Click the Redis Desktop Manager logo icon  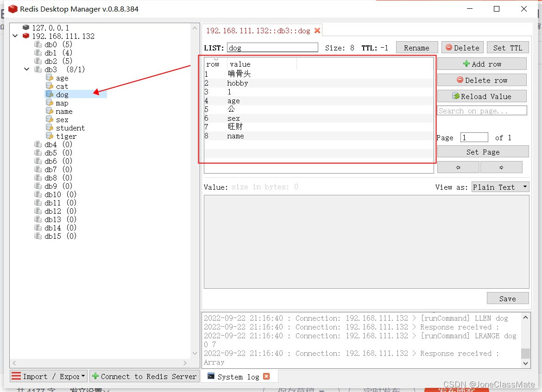coord(13,9)
